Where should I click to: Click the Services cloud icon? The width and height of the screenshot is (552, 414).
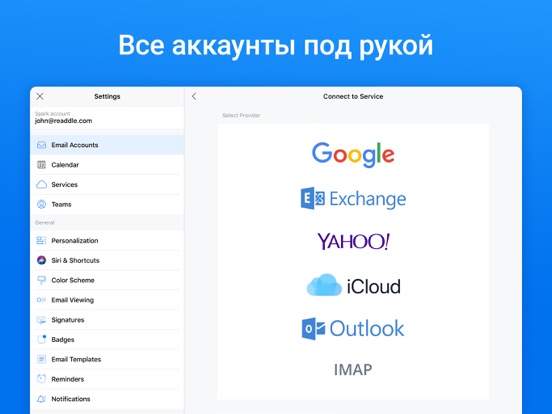(41, 184)
